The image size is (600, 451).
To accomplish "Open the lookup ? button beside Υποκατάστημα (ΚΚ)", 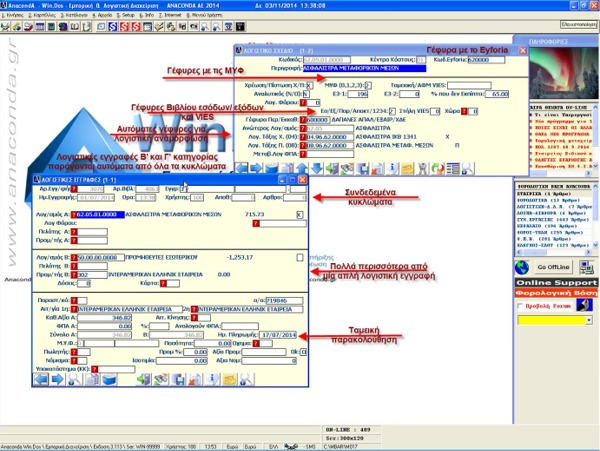I will (x=95, y=369).
